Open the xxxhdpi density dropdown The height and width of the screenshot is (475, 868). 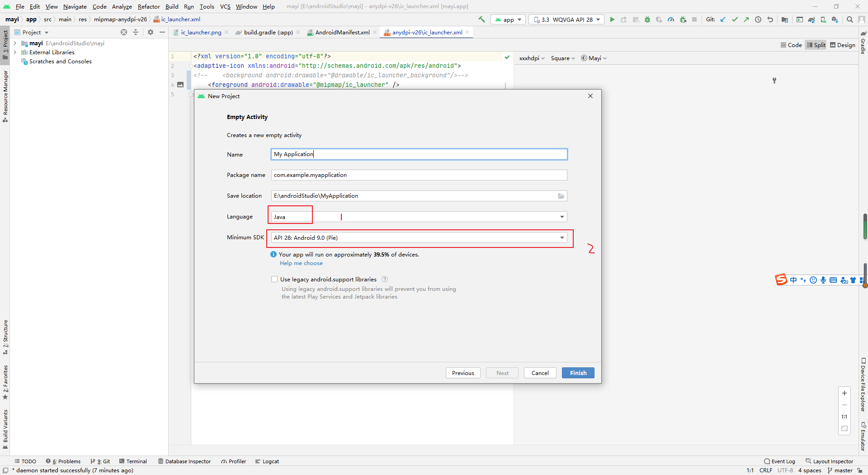(x=532, y=58)
